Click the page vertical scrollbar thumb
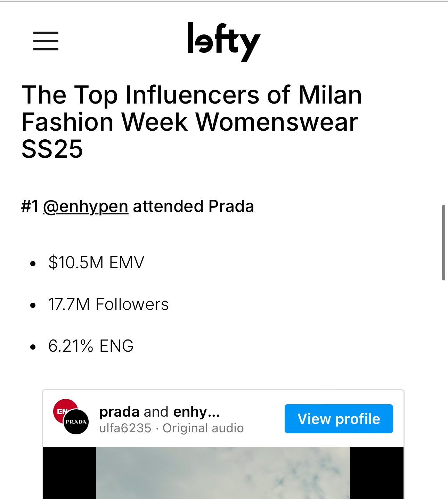The height and width of the screenshot is (499, 448). point(443,243)
